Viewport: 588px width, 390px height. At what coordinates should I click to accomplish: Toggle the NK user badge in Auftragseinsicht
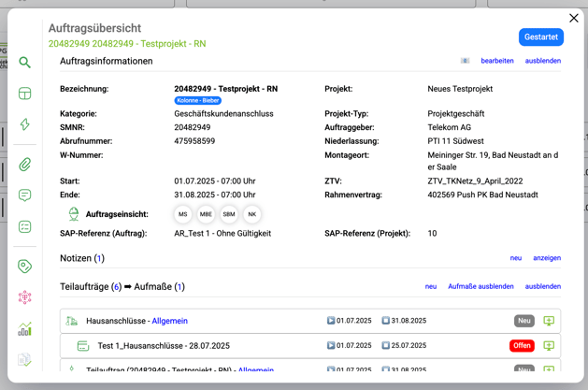pos(251,214)
